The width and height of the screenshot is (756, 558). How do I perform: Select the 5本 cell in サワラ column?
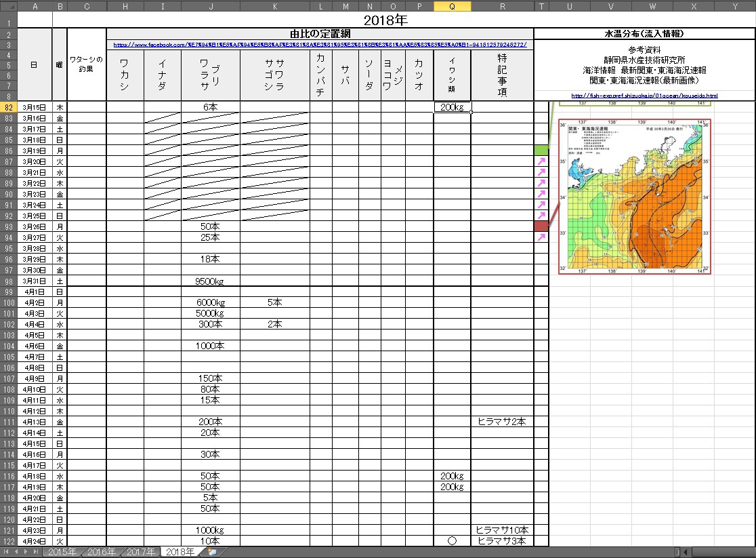(275, 302)
